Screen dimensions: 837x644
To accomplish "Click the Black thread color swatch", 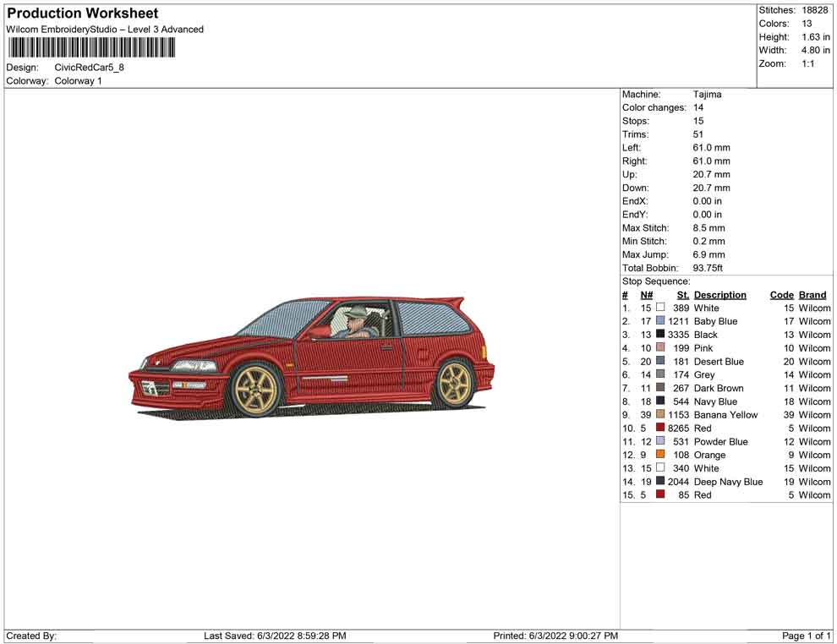I will pos(660,334).
